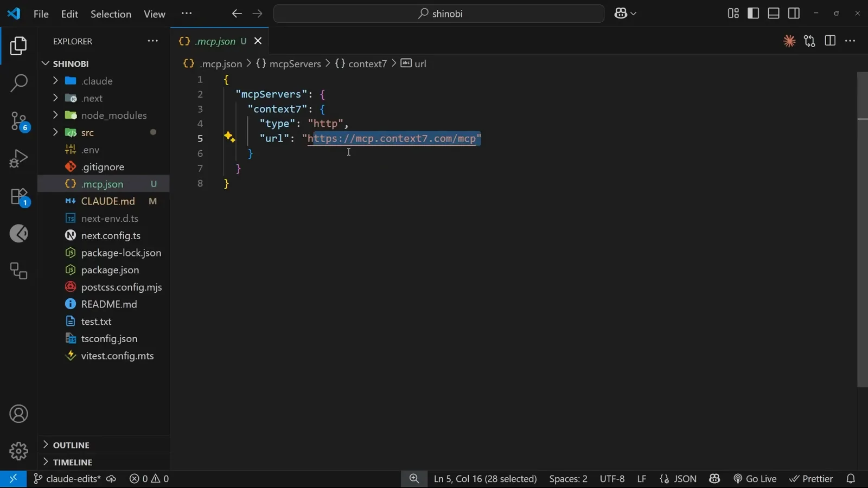This screenshot has width=868, height=488.
Task: Expand the node_modules folder
Action: pyautogui.click(x=103, y=115)
